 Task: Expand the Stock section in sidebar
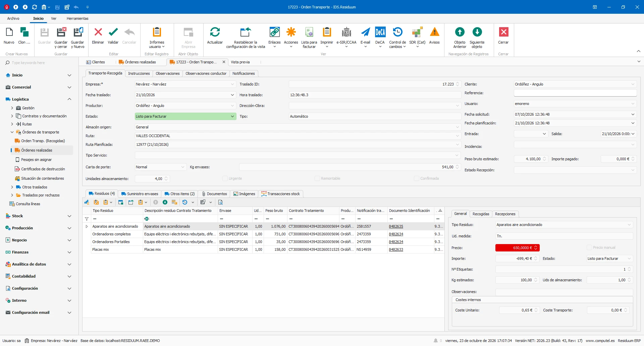[x=39, y=216]
